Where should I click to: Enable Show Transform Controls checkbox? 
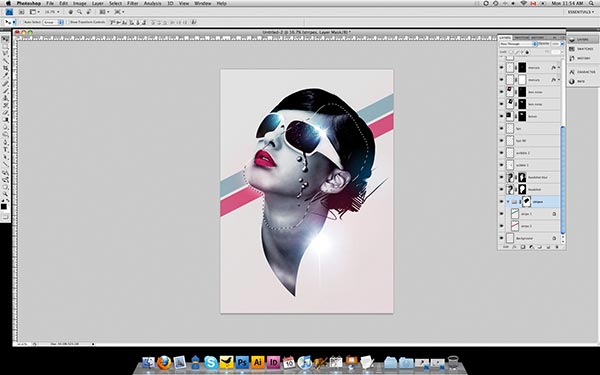(x=68, y=22)
